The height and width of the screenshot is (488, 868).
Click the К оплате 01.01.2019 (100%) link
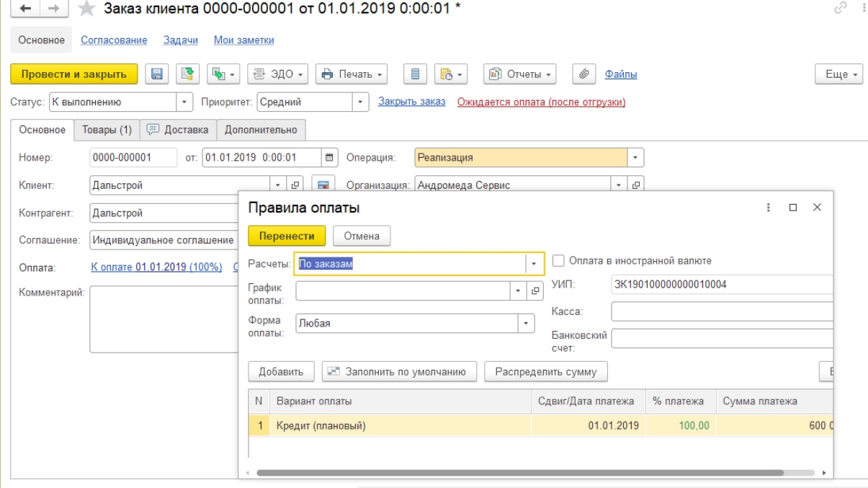click(156, 267)
